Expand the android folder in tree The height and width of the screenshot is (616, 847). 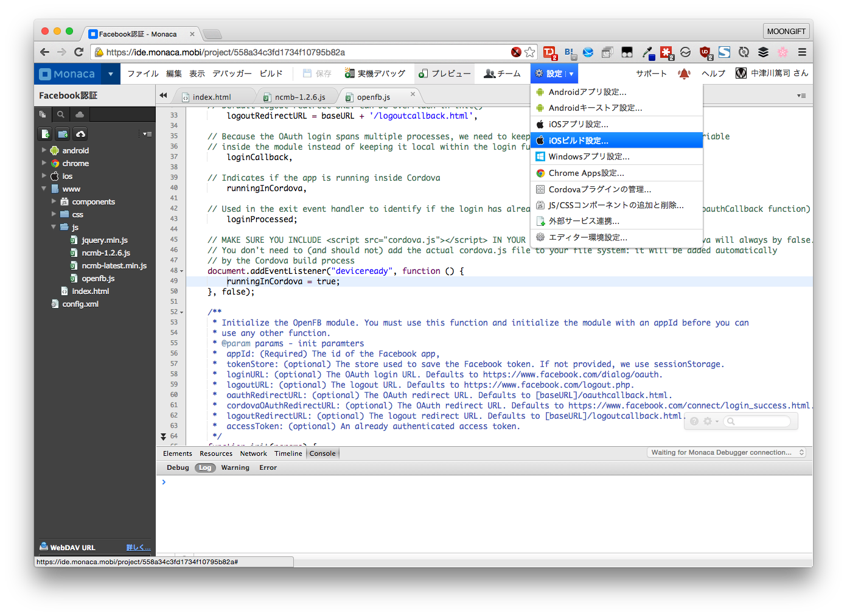[x=44, y=150]
